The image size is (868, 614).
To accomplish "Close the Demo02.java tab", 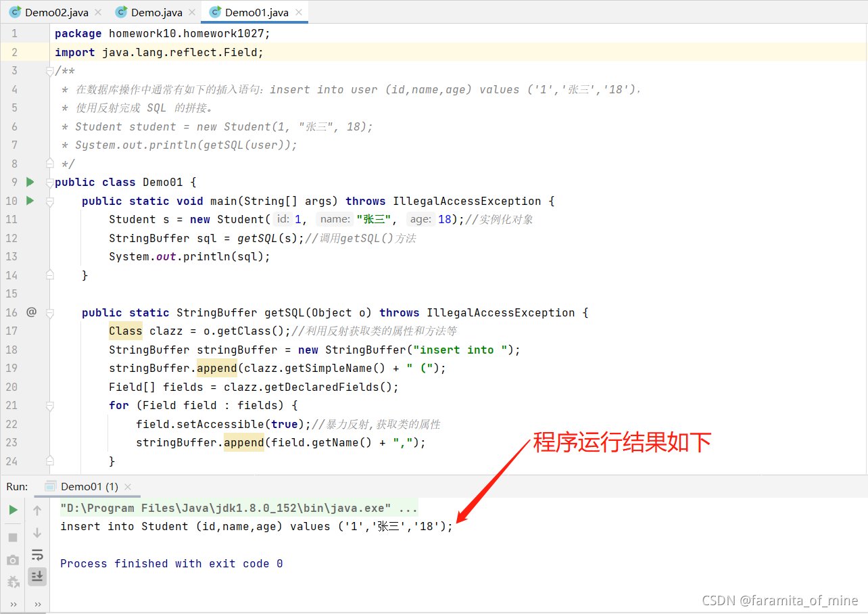I will tap(97, 13).
